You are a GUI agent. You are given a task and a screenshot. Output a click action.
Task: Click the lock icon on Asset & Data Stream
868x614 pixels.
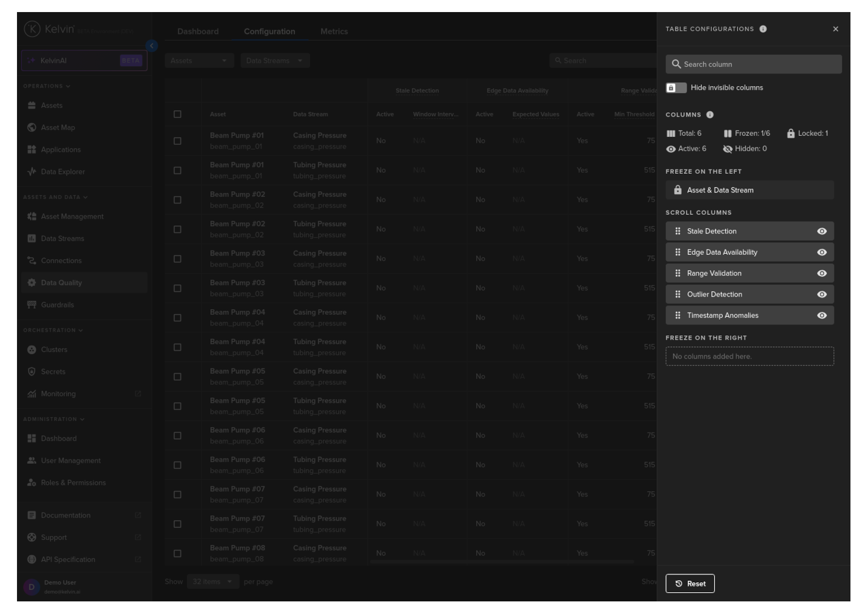(678, 190)
